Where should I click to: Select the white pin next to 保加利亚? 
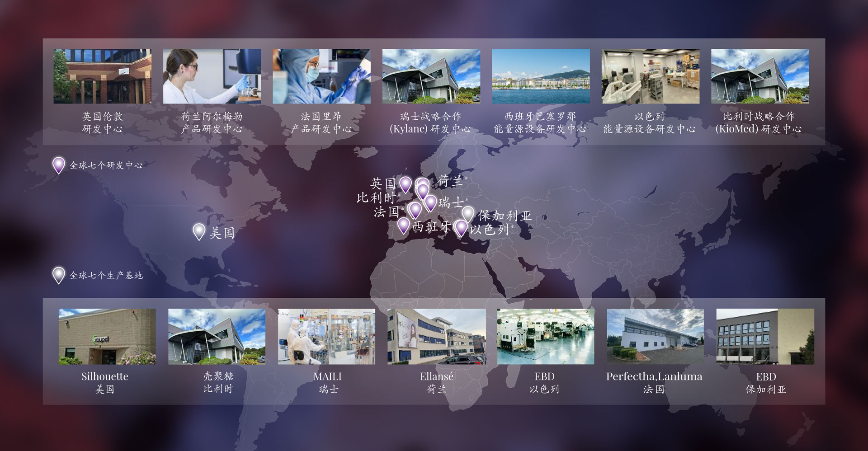(x=468, y=214)
